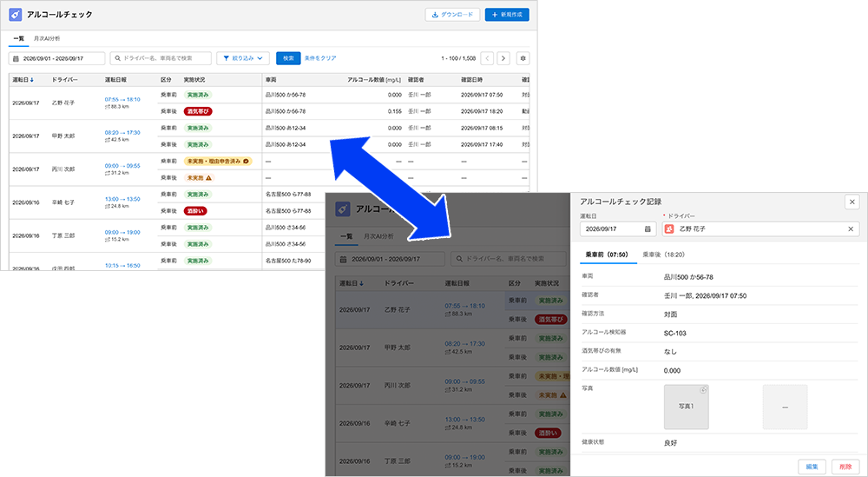The width and height of the screenshot is (868, 477).
Task: Click the 検索 button
Action: (288, 58)
